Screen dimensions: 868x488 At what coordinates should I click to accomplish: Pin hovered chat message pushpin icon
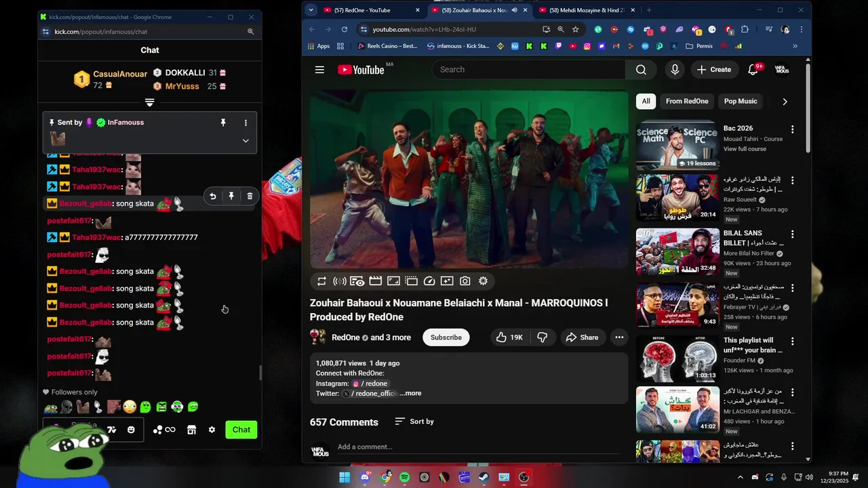[x=231, y=196]
